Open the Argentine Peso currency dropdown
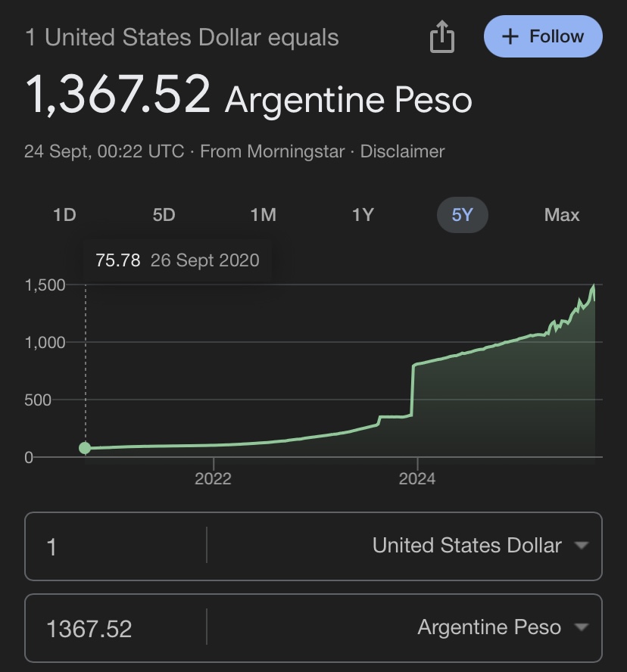627x672 pixels. point(501,627)
